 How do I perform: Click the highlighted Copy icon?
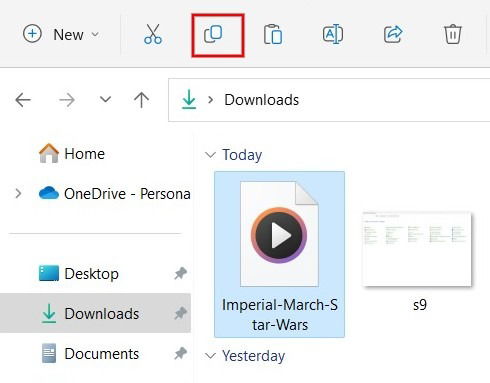(x=213, y=34)
